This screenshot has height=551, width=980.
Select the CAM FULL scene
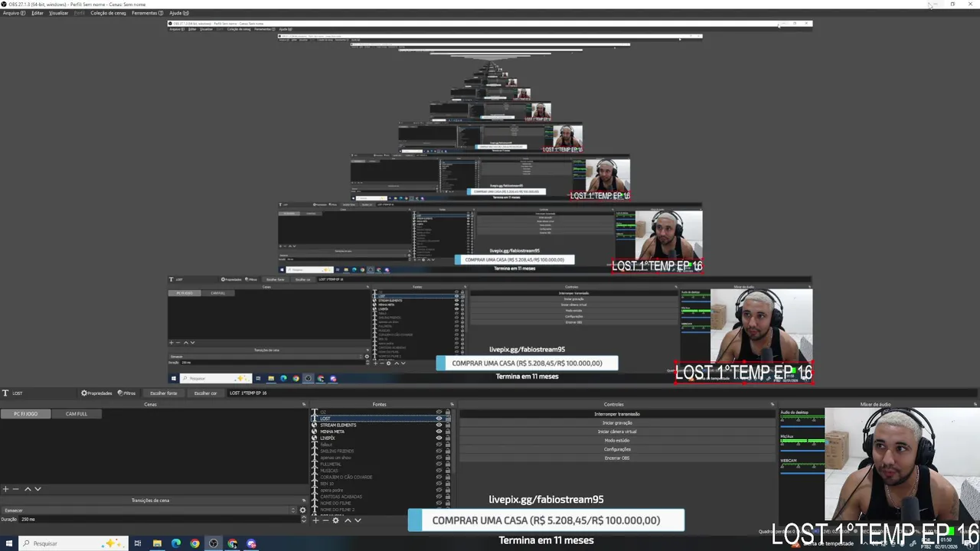(77, 414)
